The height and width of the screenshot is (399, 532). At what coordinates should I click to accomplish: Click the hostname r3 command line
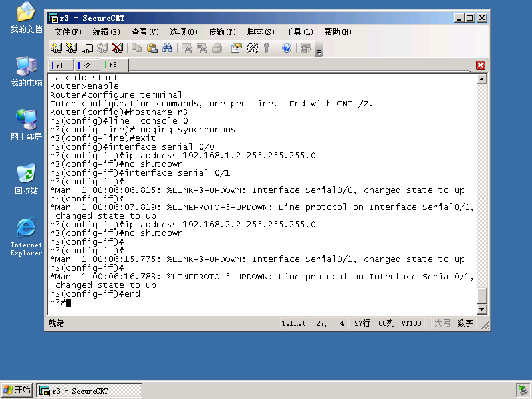[118, 112]
